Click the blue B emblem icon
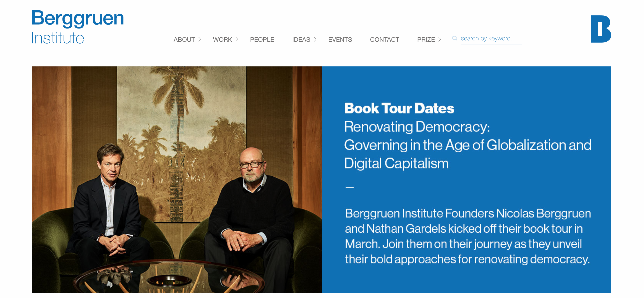This screenshot has width=644, height=298. point(601,29)
